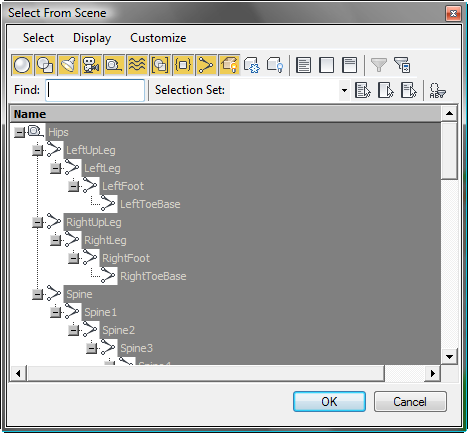Close the Select From Scene dialog
Viewport: 468px width, 433px height.
click(453, 13)
